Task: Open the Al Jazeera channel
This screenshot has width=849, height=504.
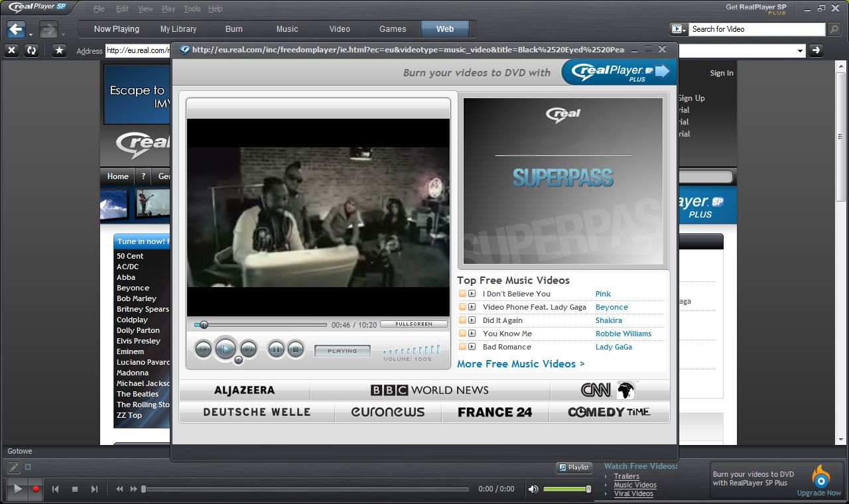Action: tap(244, 390)
